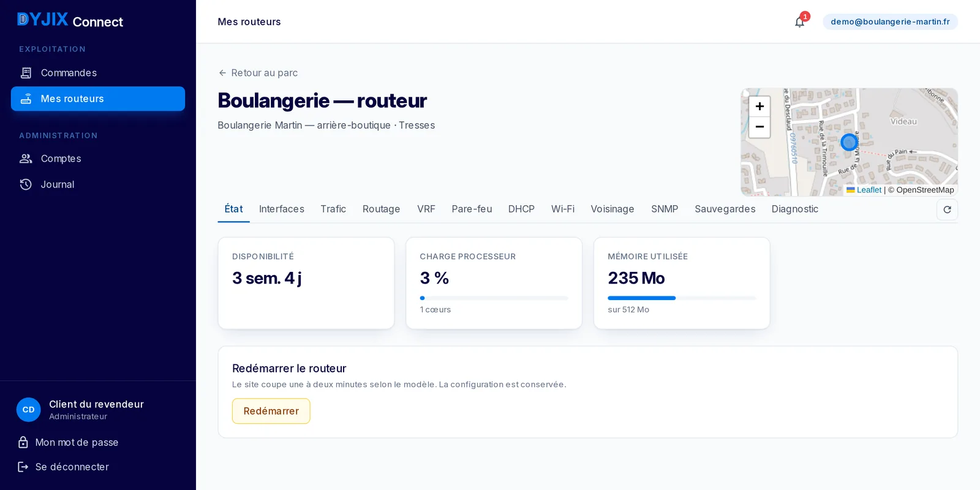This screenshot has width=980, height=490.
Task: Open the État tab
Action: (233, 209)
